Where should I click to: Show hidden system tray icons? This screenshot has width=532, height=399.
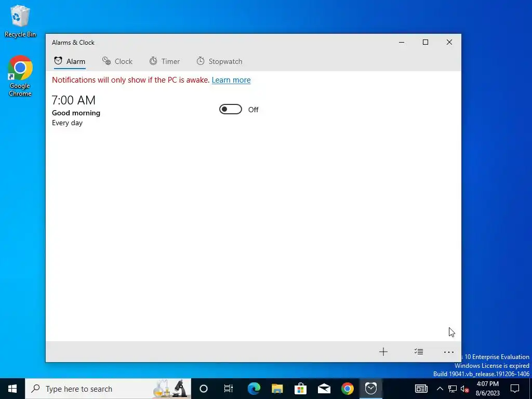(x=440, y=389)
